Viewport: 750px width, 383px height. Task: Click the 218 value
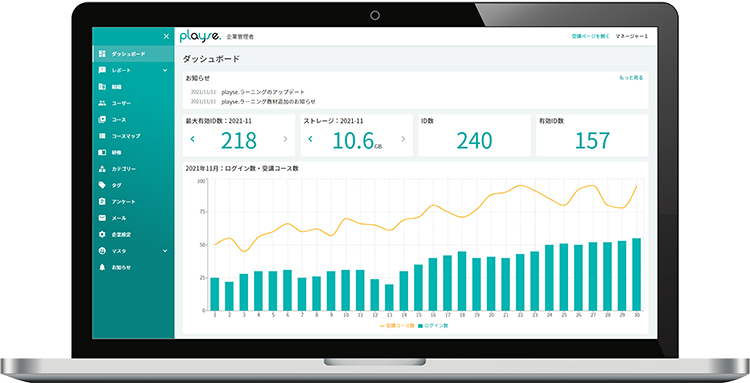click(239, 141)
